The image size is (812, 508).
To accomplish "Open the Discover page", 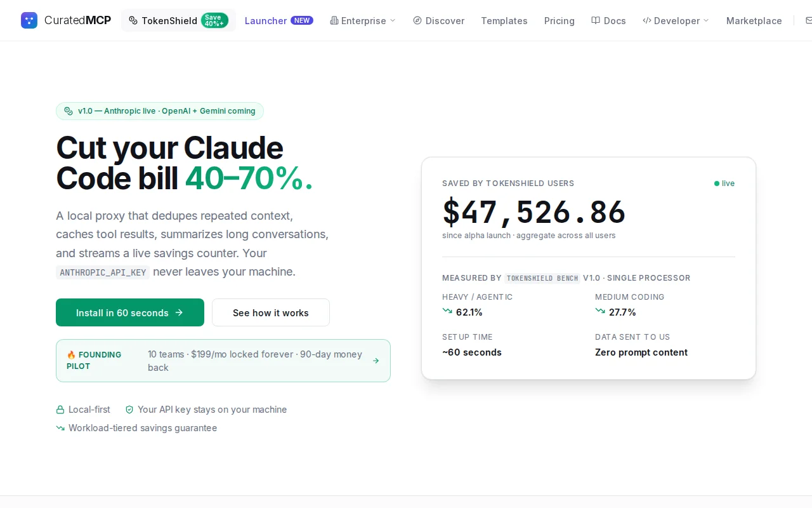I will [x=438, y=20].
